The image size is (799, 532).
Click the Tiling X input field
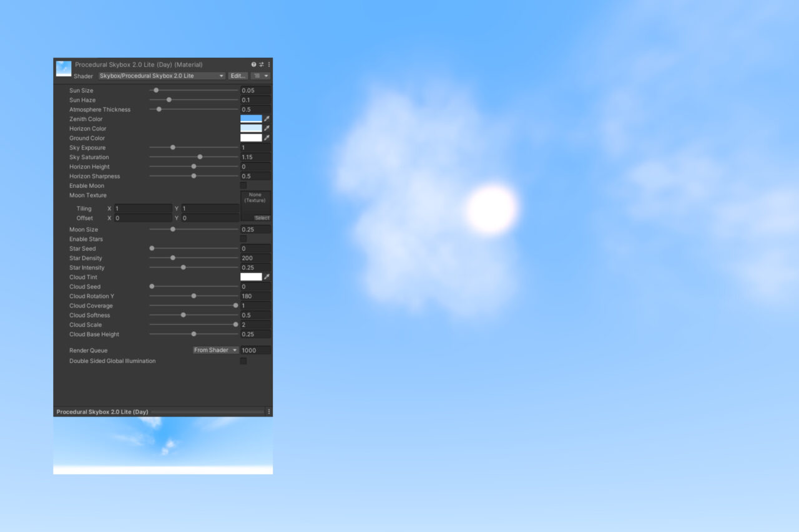point(144,208)
